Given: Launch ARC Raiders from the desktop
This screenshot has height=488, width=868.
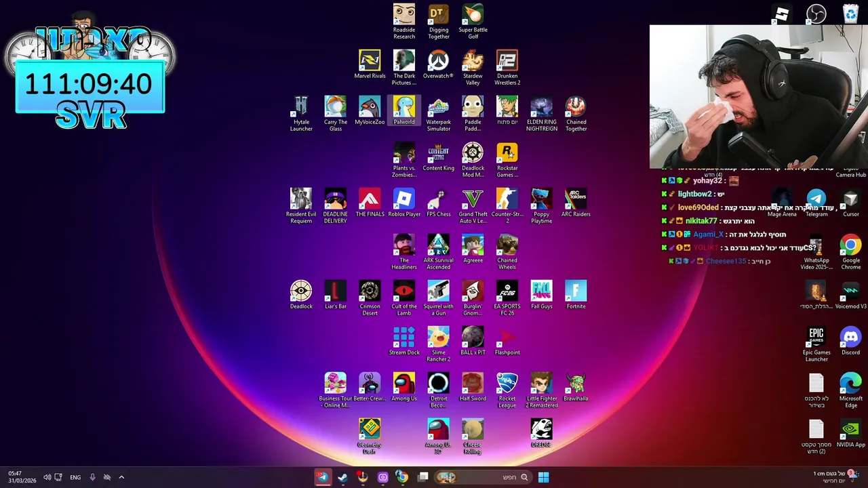Looking at the screenshot, I should click(576, 203).
